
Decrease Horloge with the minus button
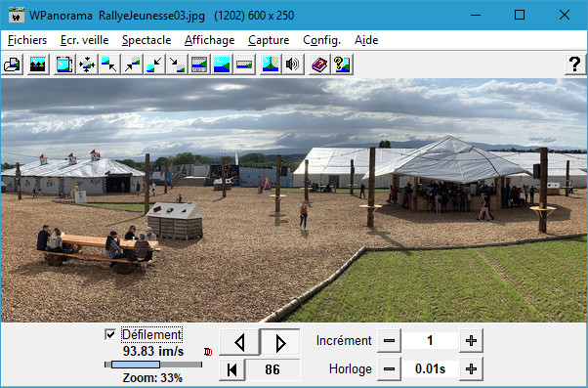(x=390, y=369)
